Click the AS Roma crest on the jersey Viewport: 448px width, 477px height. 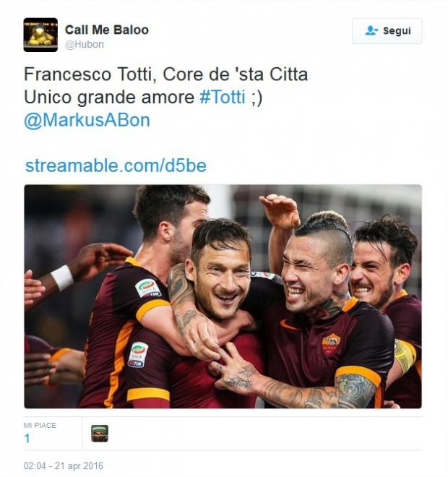coord(331,344)
